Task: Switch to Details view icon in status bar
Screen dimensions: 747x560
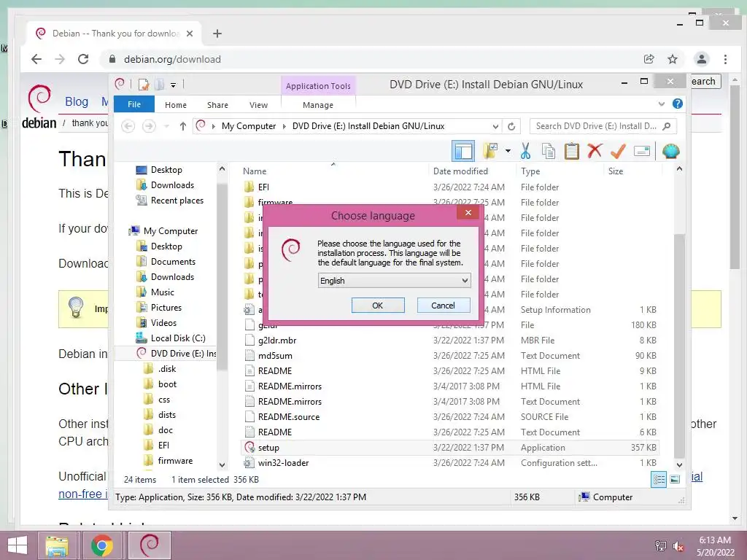Action: pyautogui.click(x=659, y=480)
